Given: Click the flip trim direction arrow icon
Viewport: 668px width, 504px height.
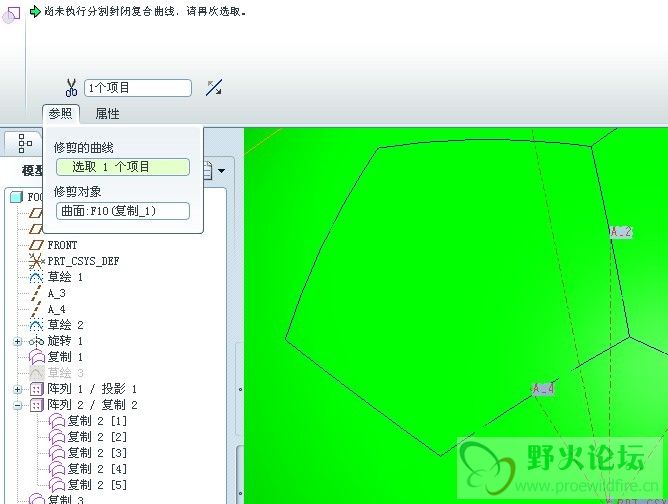Looking at the screenshot, I should (x=213, y=88).
